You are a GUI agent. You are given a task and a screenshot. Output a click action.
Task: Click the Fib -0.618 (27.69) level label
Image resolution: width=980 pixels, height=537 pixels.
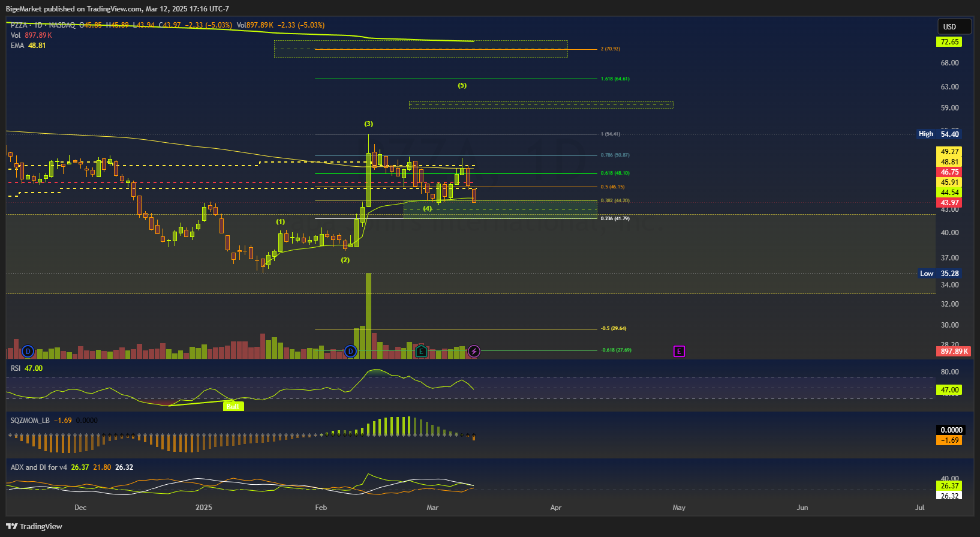pos(616,350)
